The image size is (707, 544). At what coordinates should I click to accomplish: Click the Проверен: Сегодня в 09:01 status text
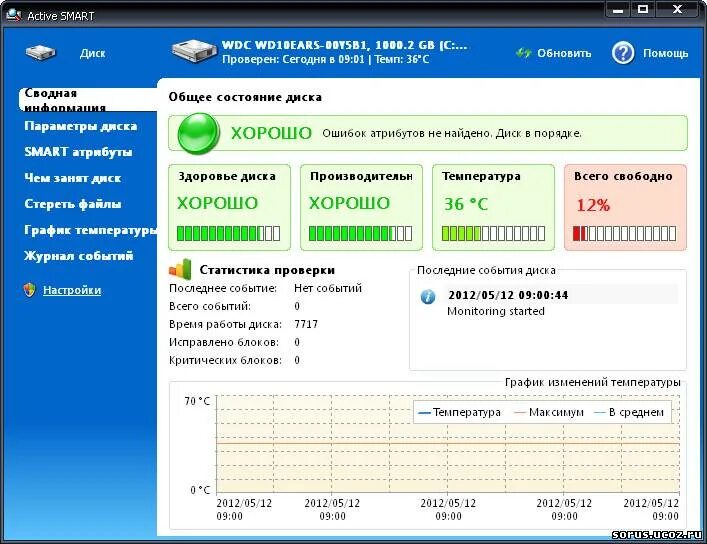pyautogui.click(x=293, y=60)
